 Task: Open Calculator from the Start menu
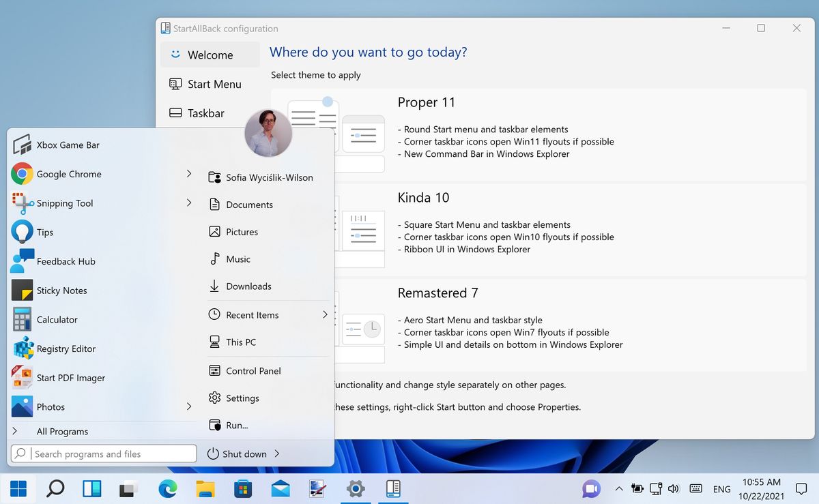57,319
